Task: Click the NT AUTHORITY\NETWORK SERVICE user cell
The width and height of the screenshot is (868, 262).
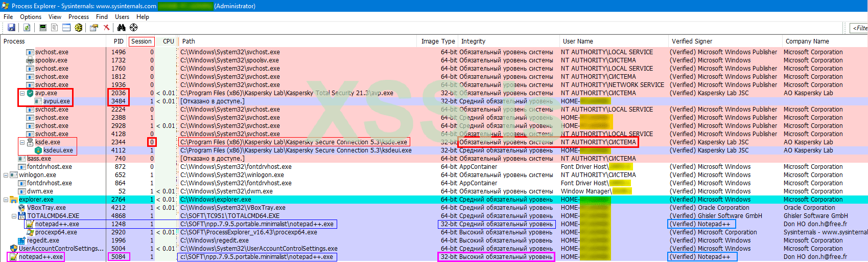Action: (x=613, y=85)
